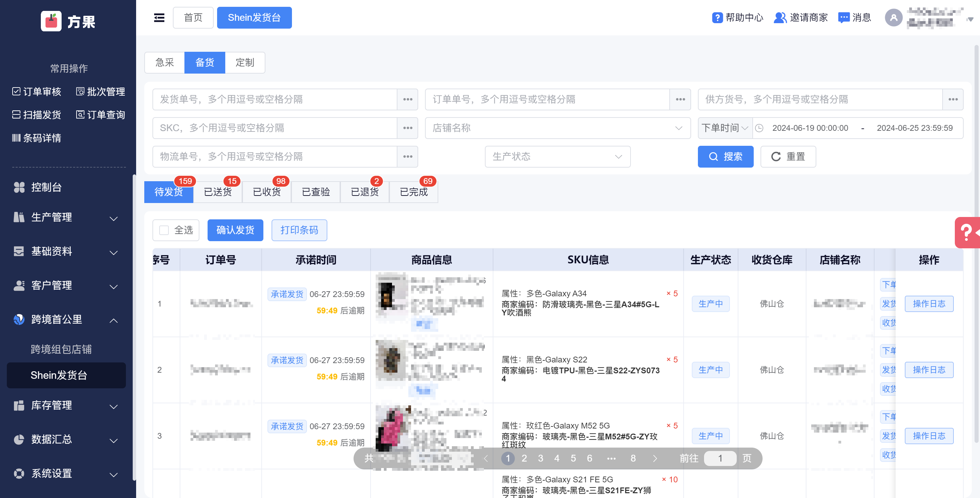Go to page 3 in the pagination
The height and width of the screenshot is (498, 980).
[540, 458]
